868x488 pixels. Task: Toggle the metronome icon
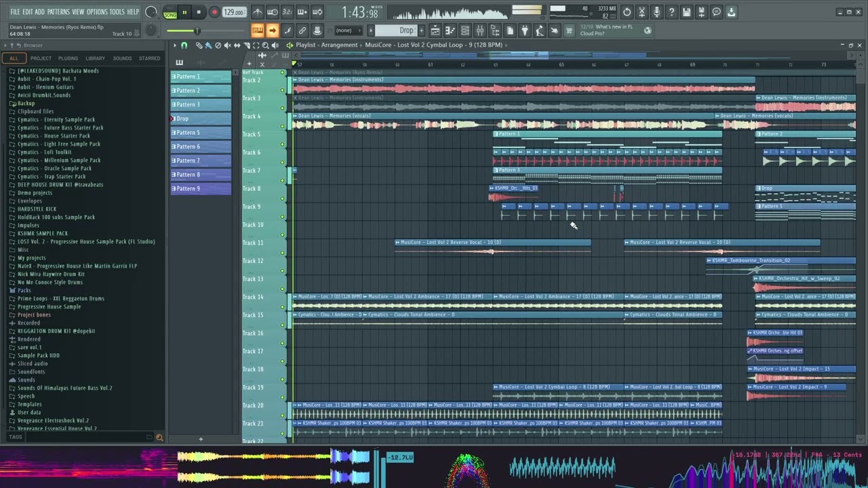coord(258,12)
